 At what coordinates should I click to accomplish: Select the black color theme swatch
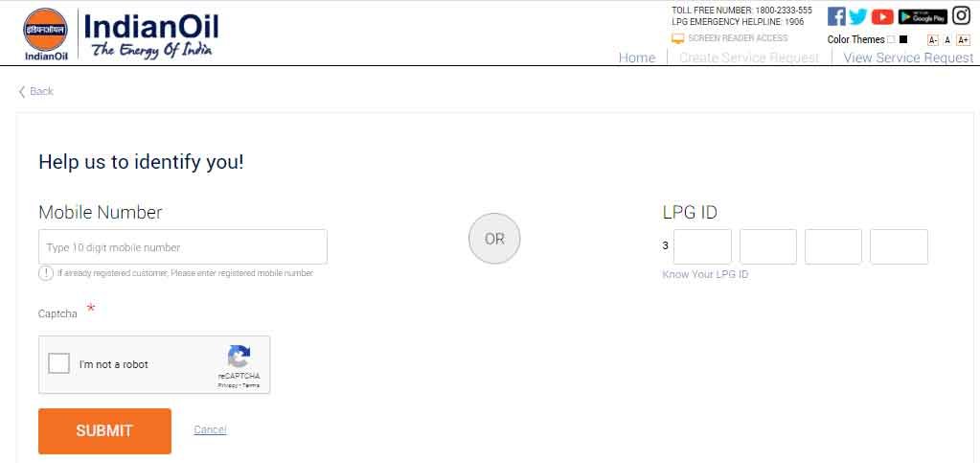(903, 39)
